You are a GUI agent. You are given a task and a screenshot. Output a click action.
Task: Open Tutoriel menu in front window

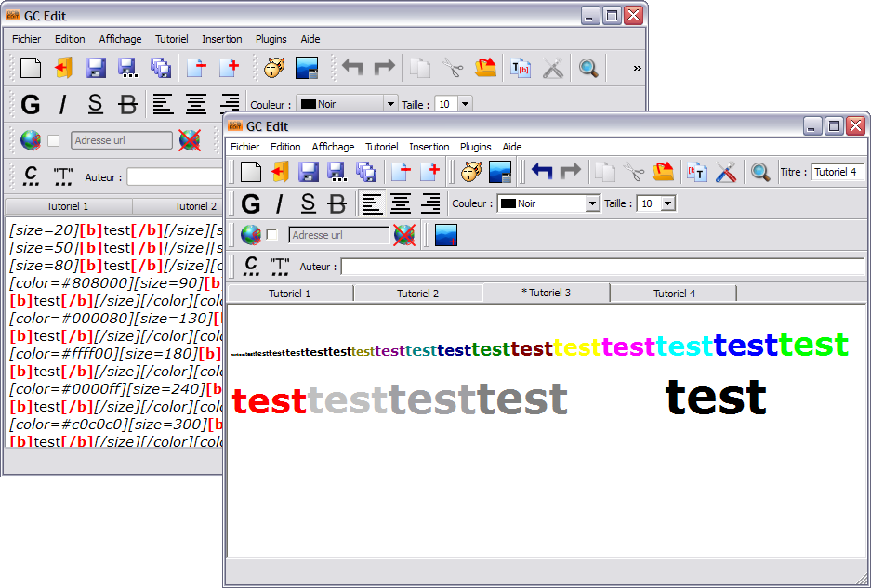[x=382, y=147]
